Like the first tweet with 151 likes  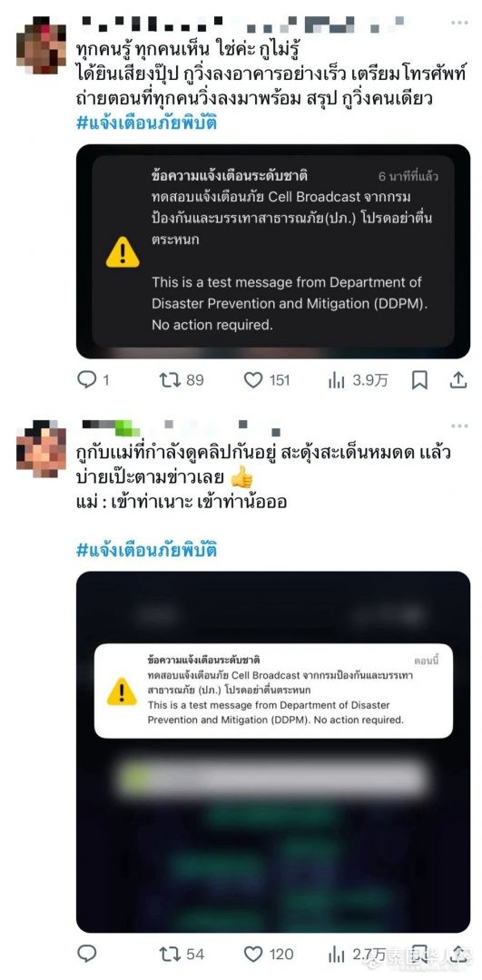[x=266, y=379]
